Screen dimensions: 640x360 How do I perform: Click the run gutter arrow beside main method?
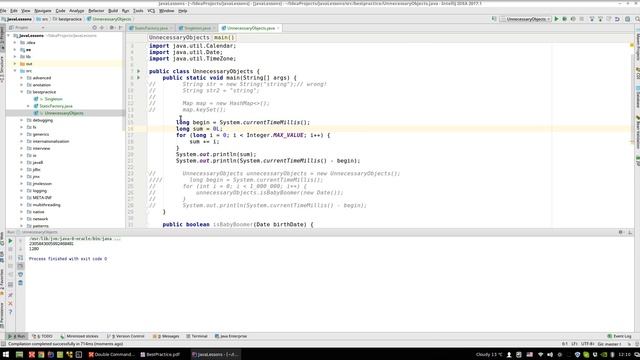tap(138, 78)
